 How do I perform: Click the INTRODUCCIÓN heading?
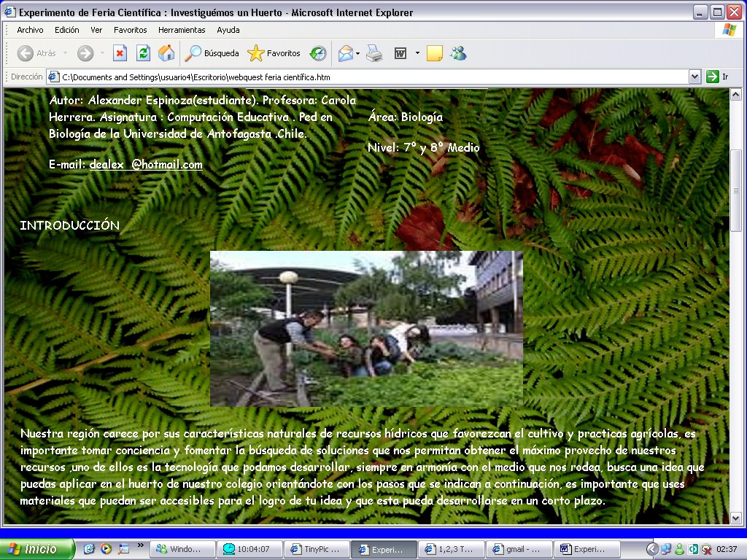69,225
